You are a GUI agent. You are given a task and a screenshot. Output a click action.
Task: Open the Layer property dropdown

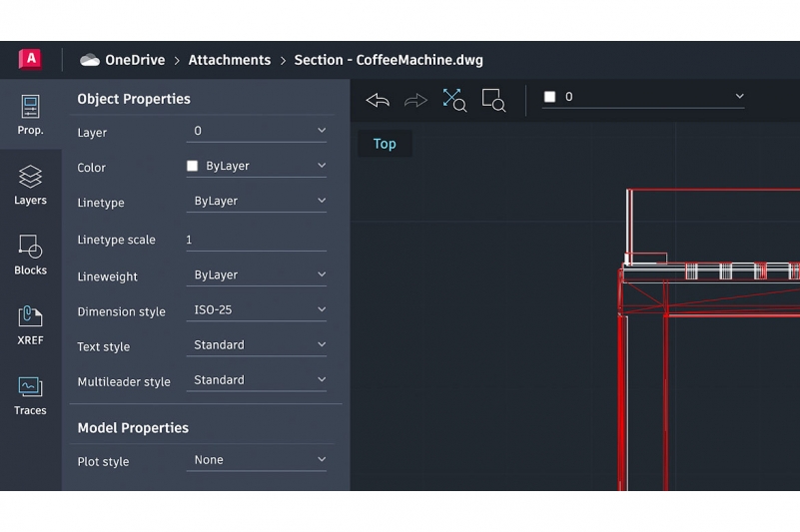point(256,131)
